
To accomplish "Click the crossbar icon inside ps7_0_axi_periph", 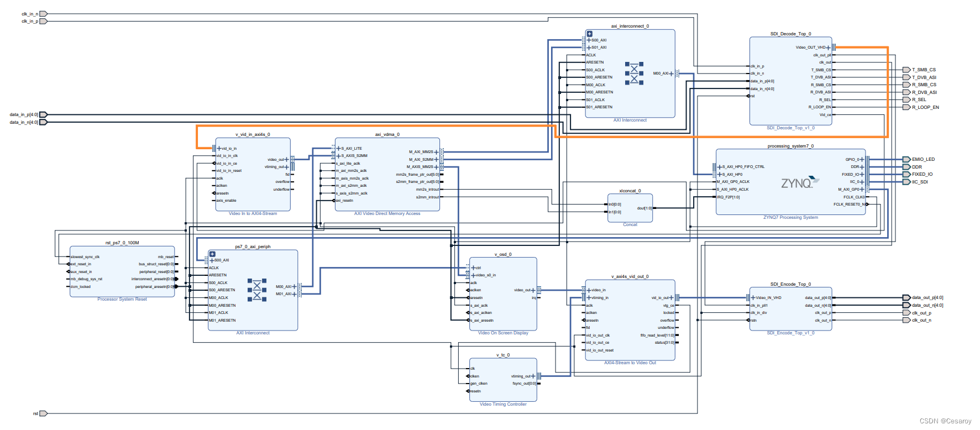I will (x=257, y=290).
